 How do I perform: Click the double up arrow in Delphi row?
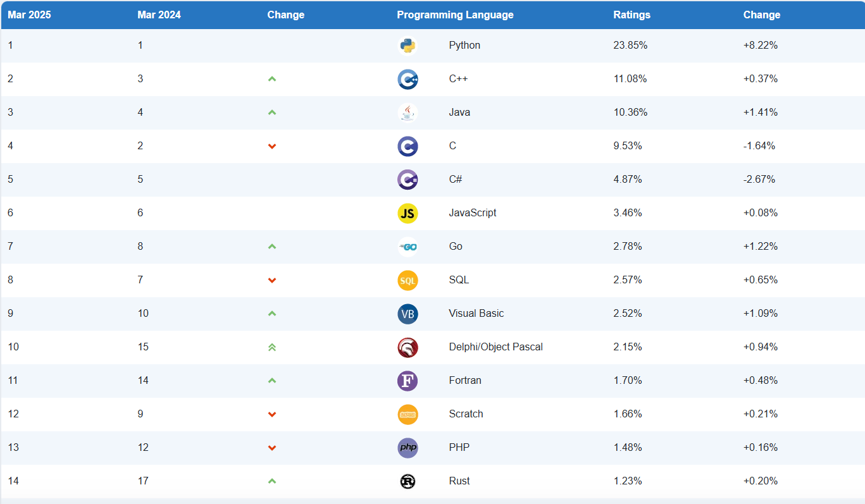[272, 347]
